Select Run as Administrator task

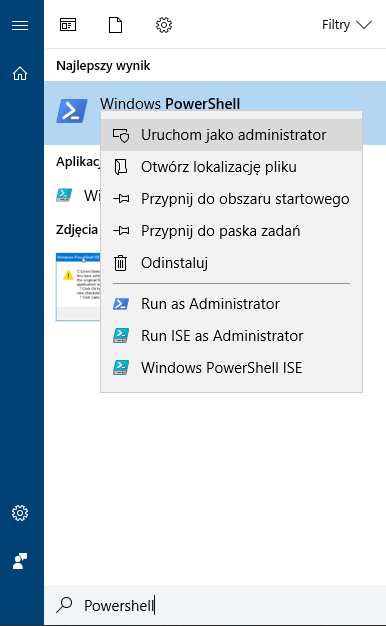[x=232, y=304]
